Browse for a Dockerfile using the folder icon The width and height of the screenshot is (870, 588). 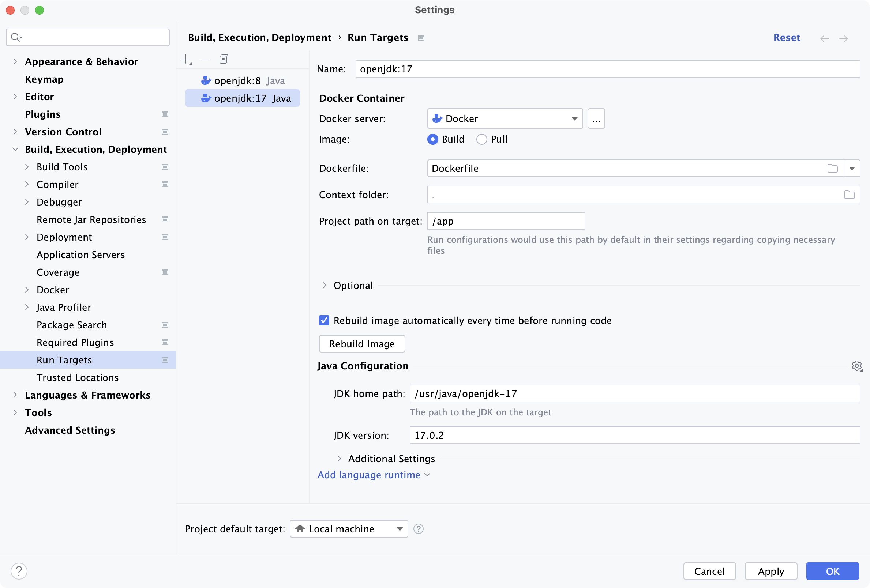pyautogui.click(x=833, y=169)
